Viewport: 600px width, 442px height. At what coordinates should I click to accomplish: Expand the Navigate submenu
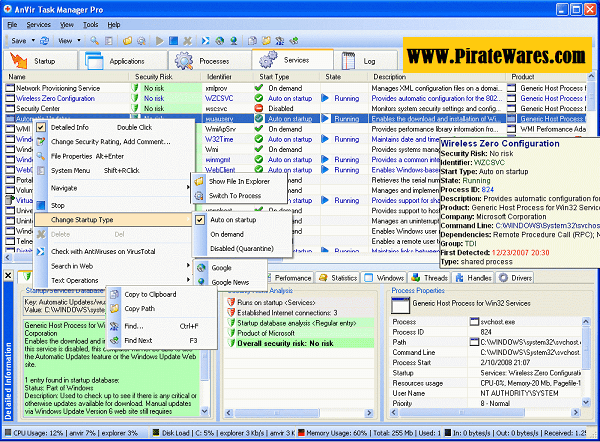(x=113, y=188)
